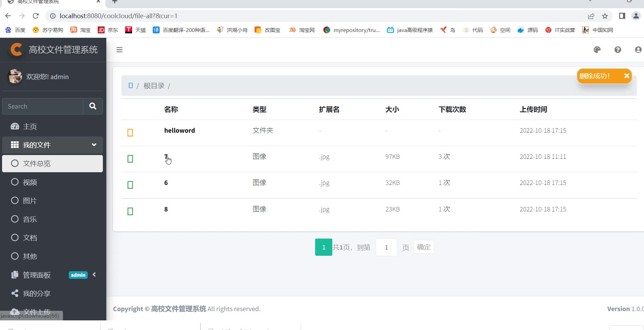Image resolution: width=644 pixels, height=330 pixels.
Task: Click page 1 pagination button
Action: click(323, 247)
